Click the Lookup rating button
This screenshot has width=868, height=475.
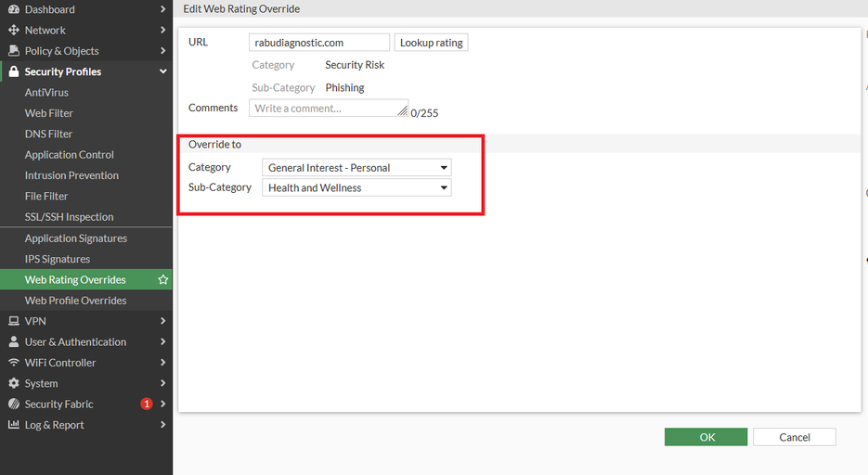pyautogui.click(x=432, y=43)
